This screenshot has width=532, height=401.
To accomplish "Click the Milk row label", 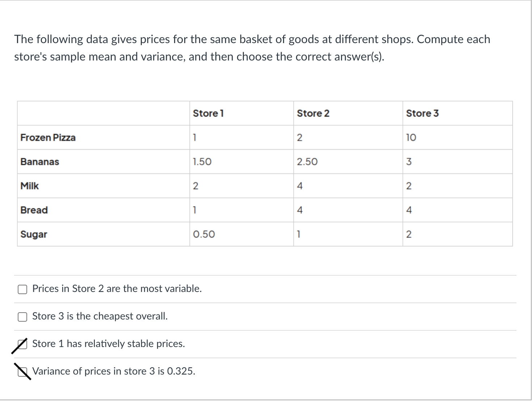I will [x=30, y=186].
